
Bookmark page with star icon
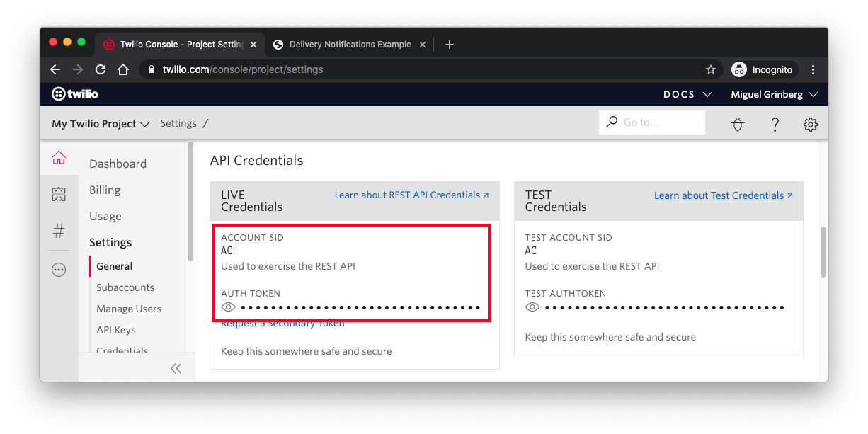711,69
